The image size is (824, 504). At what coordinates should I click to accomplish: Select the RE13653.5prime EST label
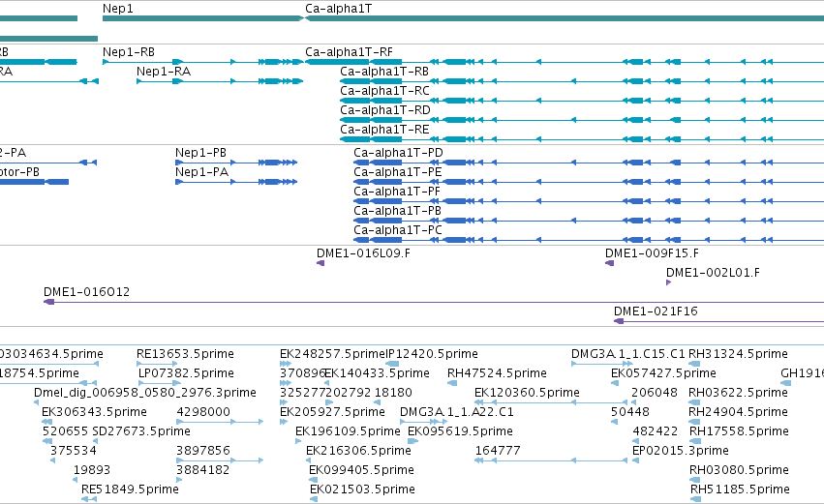(x=185, y=354)
